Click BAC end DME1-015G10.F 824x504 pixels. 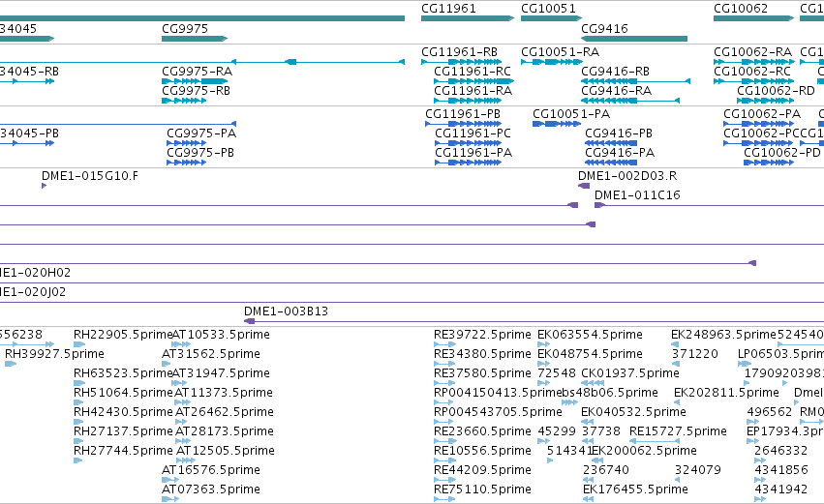click(45, 186)
